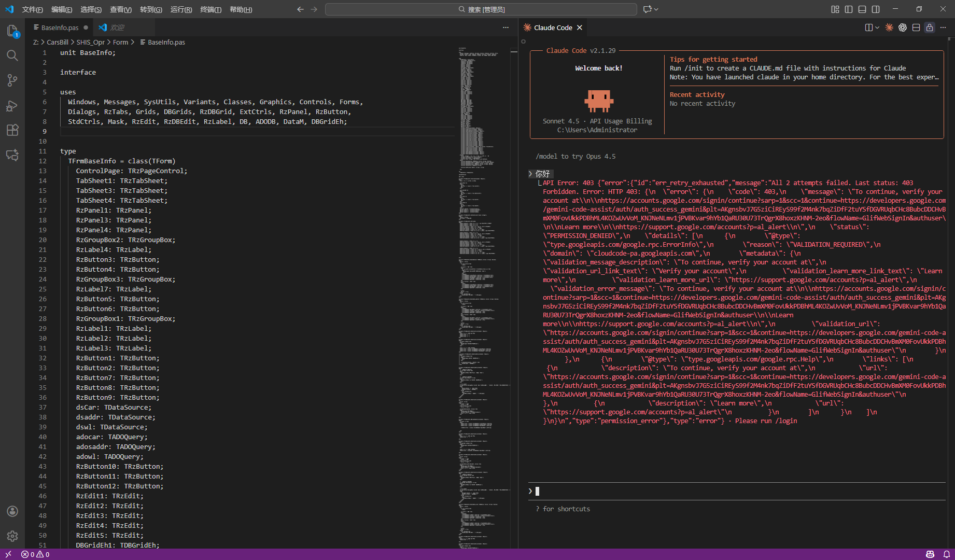Switch to the BaseInfo.pas tab
955x560 pixels.
point(60,27)
